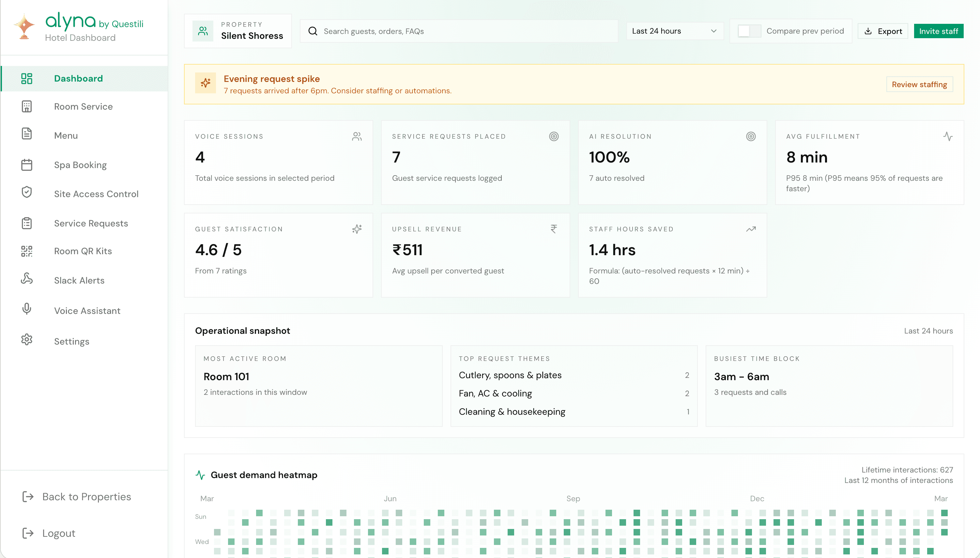Click the Service Requests Placed target icon
Viewport: 980px width, 558px height.
(x=554, y=136)
